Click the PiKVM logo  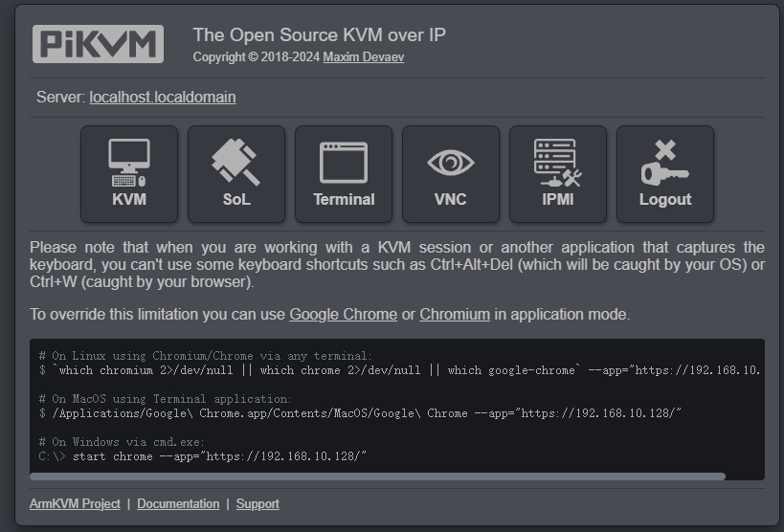coord(98,44)
